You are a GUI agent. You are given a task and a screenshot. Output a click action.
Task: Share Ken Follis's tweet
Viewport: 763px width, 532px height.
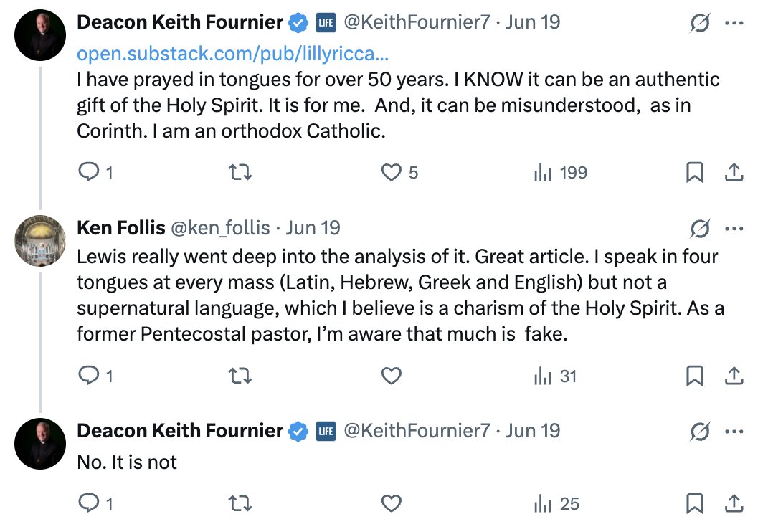(734, 376)
